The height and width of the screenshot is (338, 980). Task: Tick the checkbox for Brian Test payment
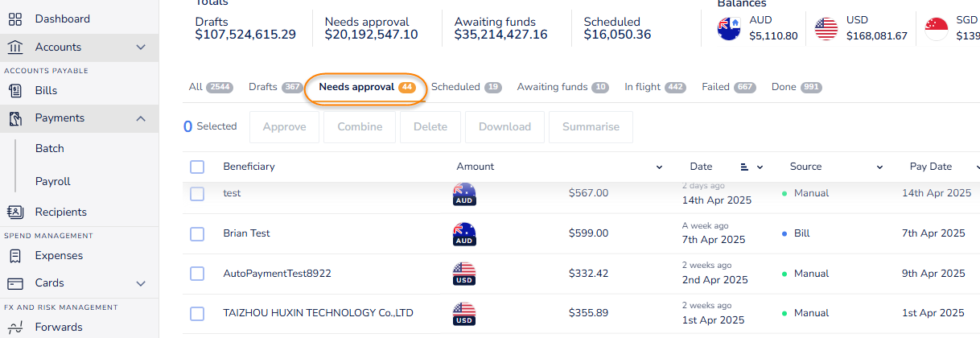pyautogui.click(x=197, y=233)
